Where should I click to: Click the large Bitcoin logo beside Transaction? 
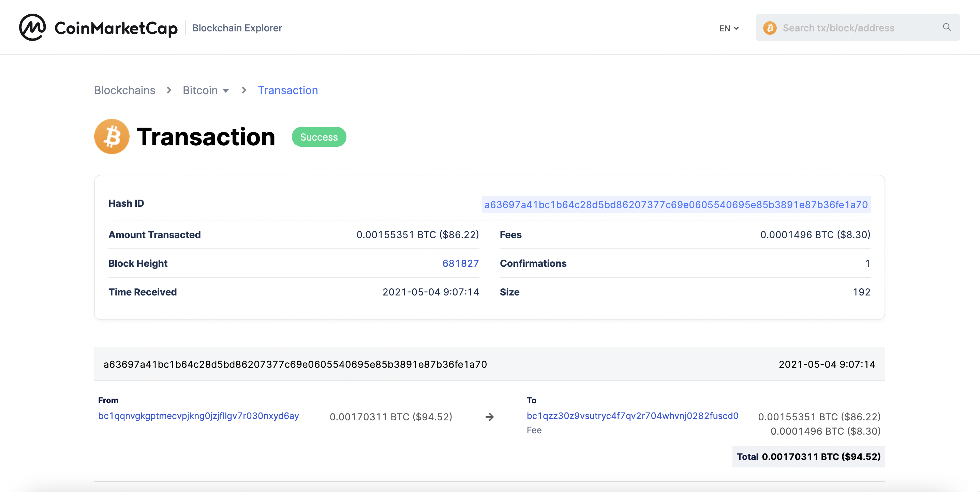click(x=112, y=137)
